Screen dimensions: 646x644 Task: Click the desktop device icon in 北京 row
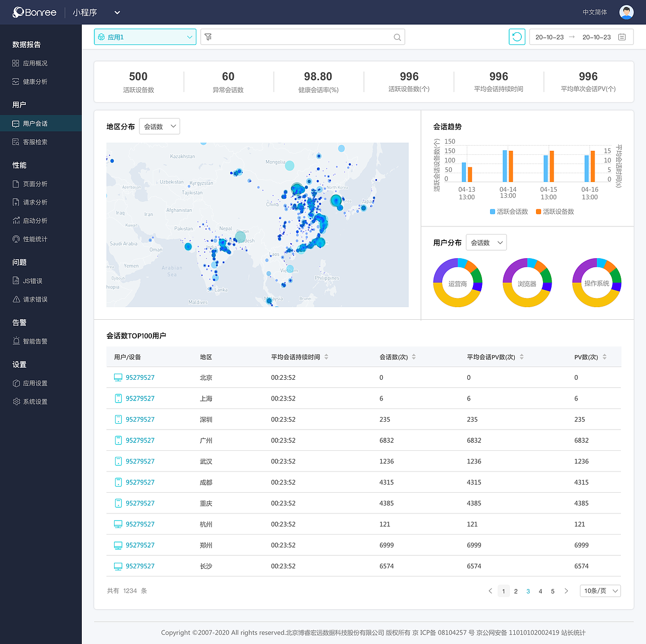pos(118,377)
